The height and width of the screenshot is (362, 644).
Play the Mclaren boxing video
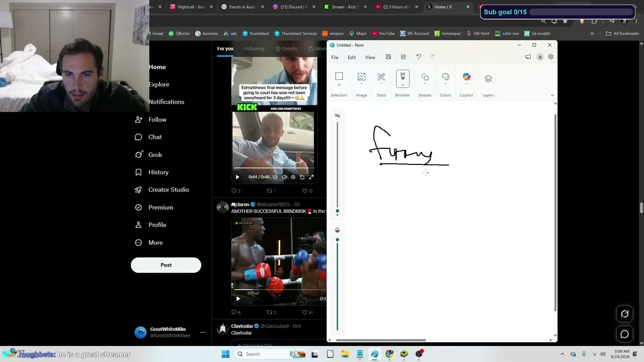pos(238,299)
